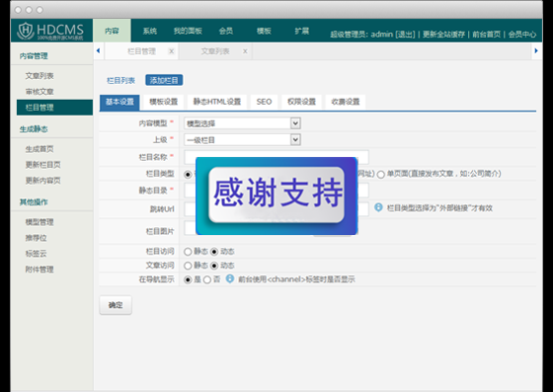This screenshot has width=553, height=392.
Task: Set 文章访问 to 动态
Action: [214, 266]
